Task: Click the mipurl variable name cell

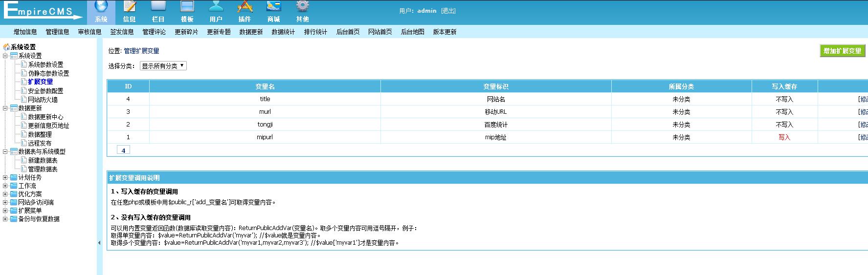Action: click(x=265, y=137)
